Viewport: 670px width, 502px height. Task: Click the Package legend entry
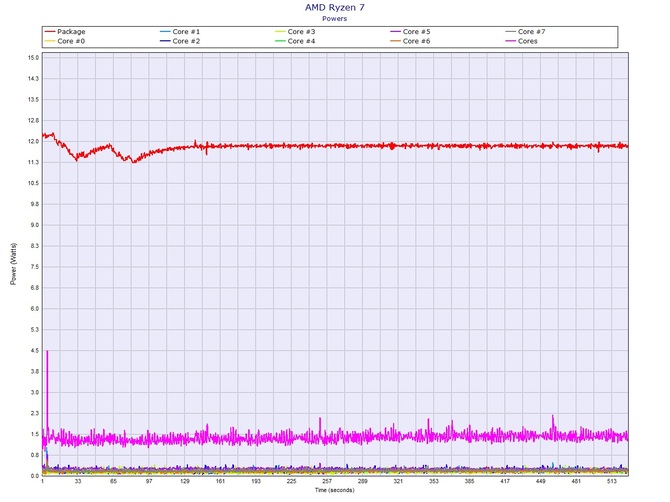(65, 32)
